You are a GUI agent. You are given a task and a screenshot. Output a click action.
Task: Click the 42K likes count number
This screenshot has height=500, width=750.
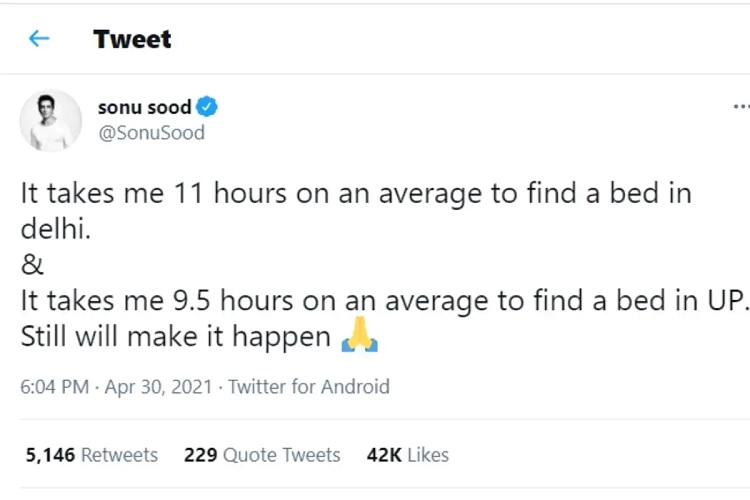tap(384, 455)
